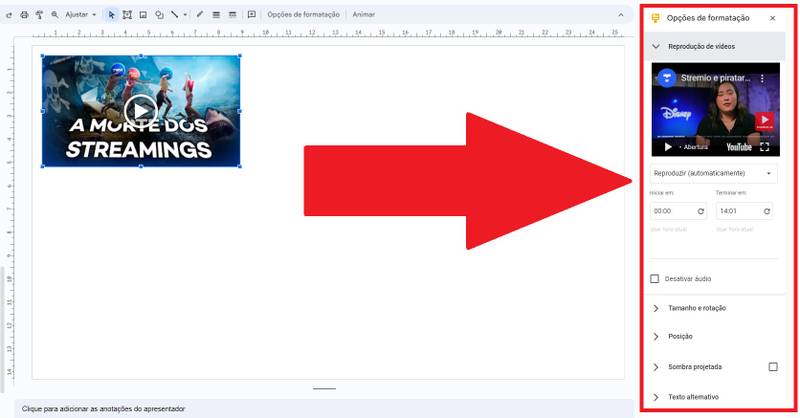Click Usar hora atual under Iniciar em
The image size is (800, 418).
[x=668, y=230]
